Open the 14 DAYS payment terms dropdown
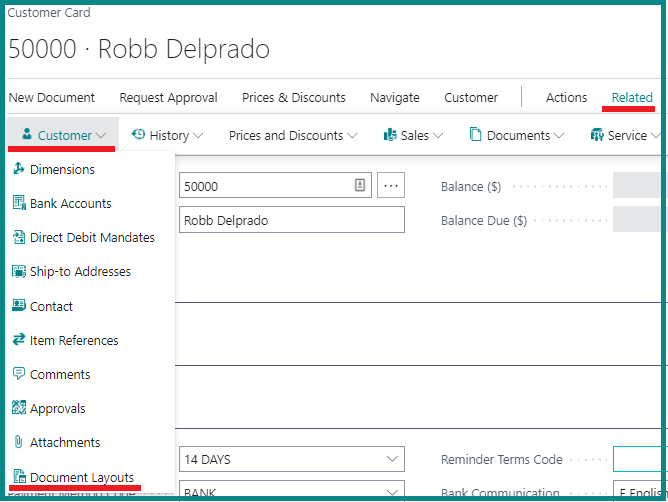This screenshot has width=668, height=502. pos(390,460)
